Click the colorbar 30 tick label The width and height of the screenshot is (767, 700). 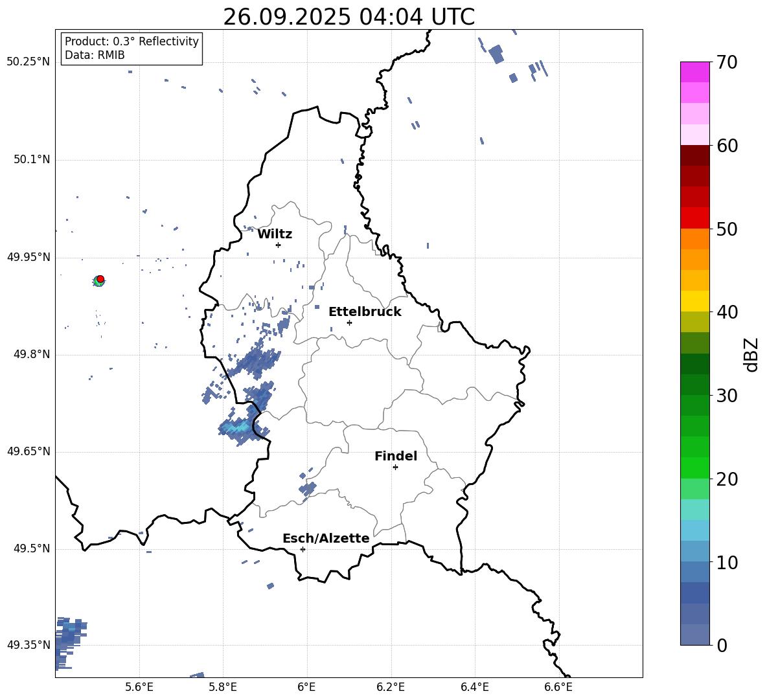[x=727, y=396]
